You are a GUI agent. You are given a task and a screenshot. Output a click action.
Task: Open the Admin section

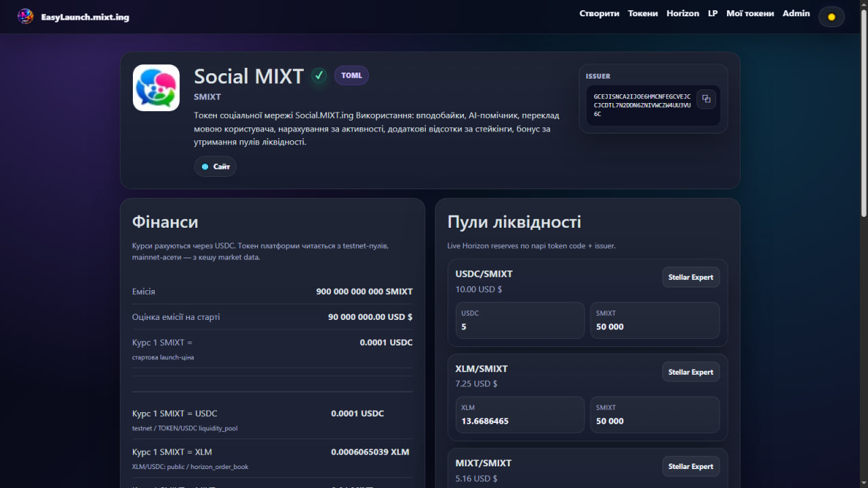tap(796, 14)
